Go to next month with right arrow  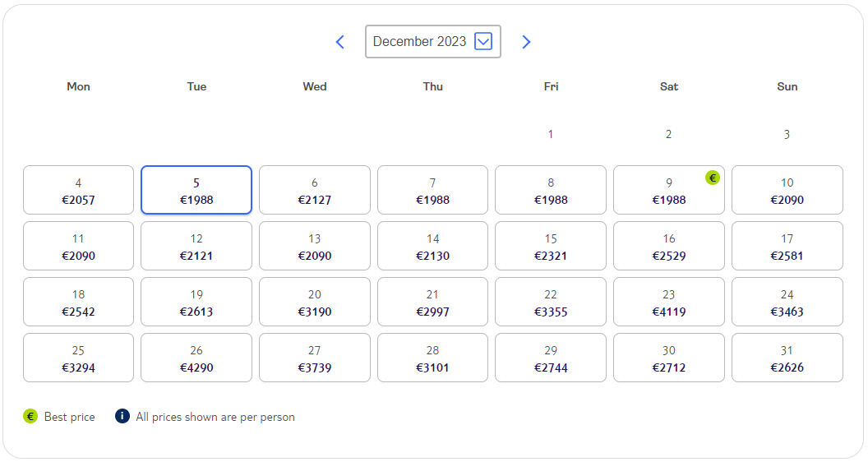526,42
